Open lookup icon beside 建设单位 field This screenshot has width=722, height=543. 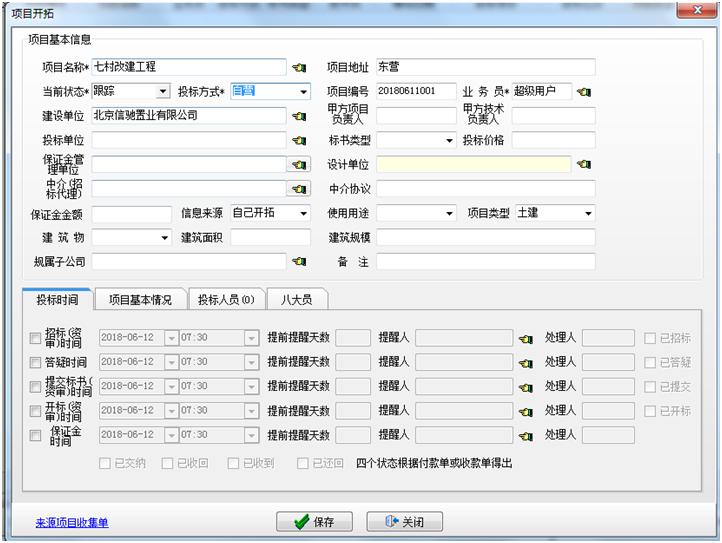[x=298, y=116]
